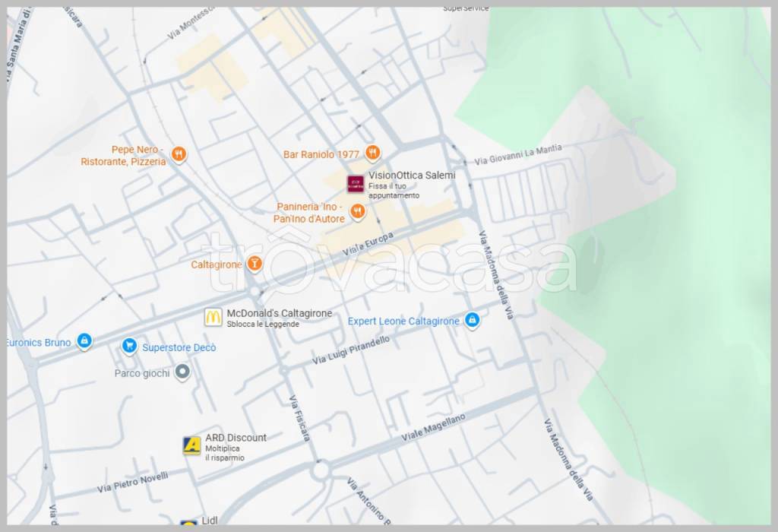The height and width of the screenshot is (532, 778).
Task: Click the Lidl store marker at bottom
Action: click(188, 523)
